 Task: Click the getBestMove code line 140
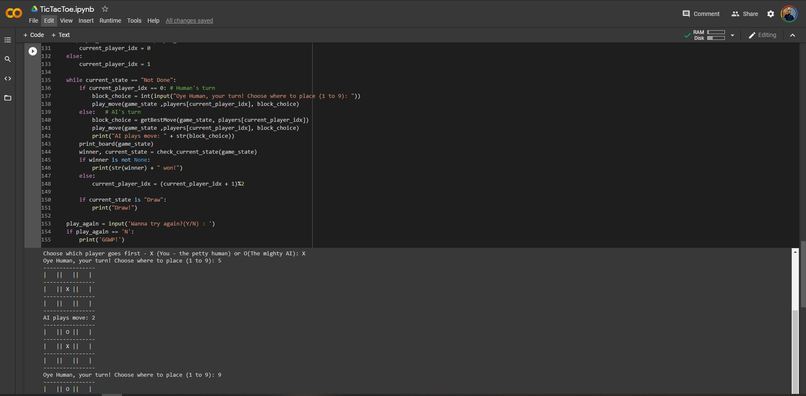(x=200, y=120)
